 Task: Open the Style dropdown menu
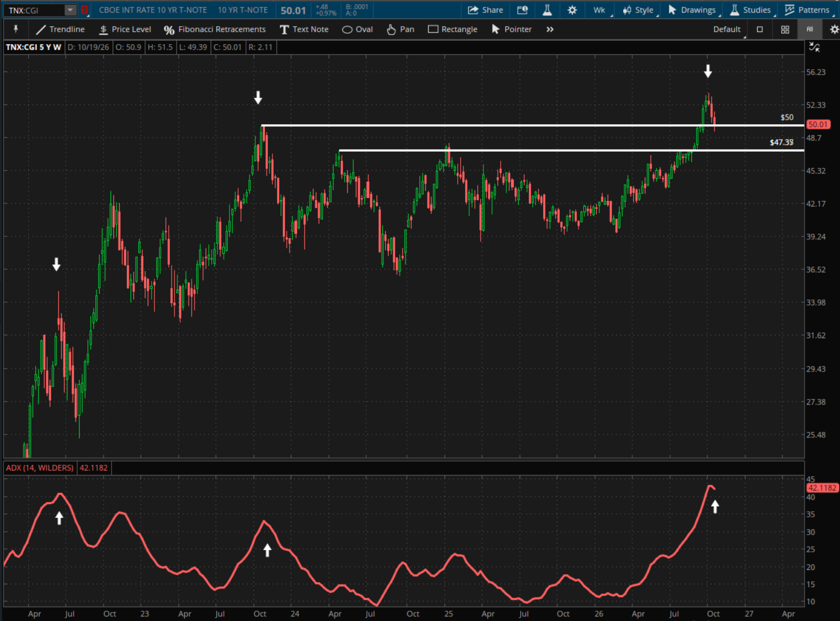[x=639, y=10]
